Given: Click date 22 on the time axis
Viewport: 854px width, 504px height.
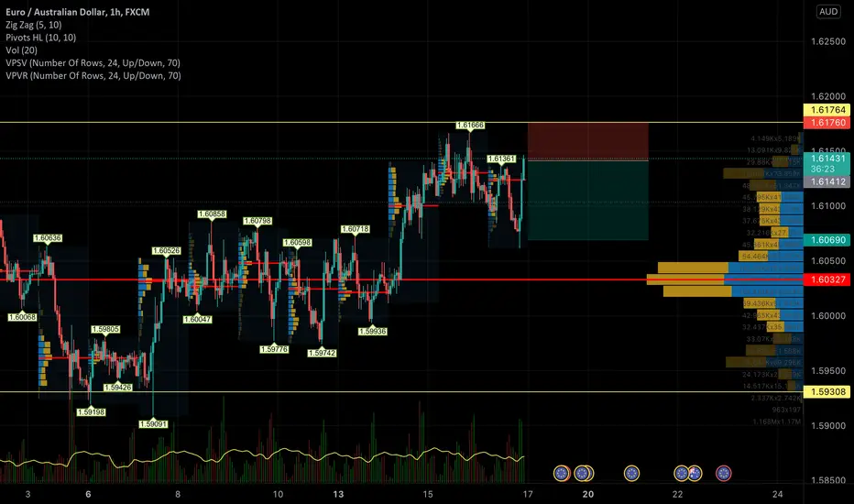Looking at the screenshot, I should coord(677,494).
